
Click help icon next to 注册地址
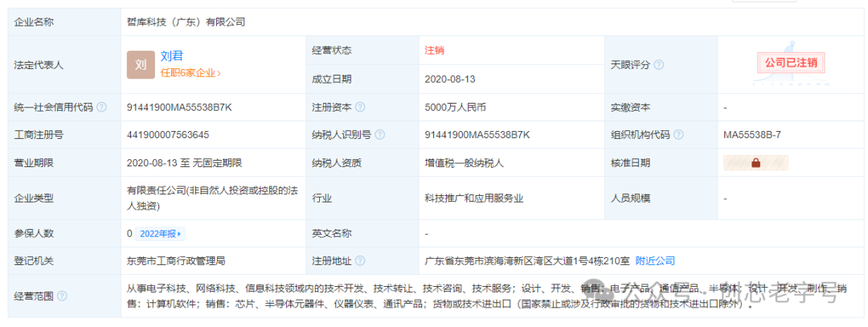pos(360,260)
